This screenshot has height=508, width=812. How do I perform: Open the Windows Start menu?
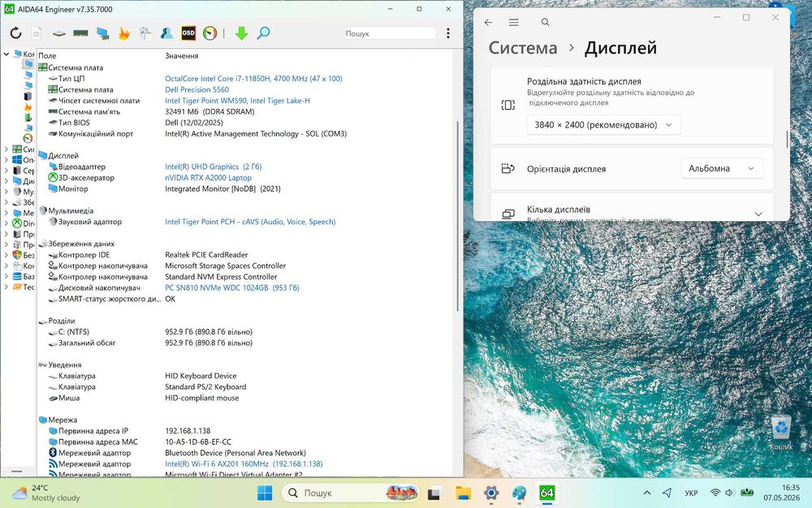265,493
